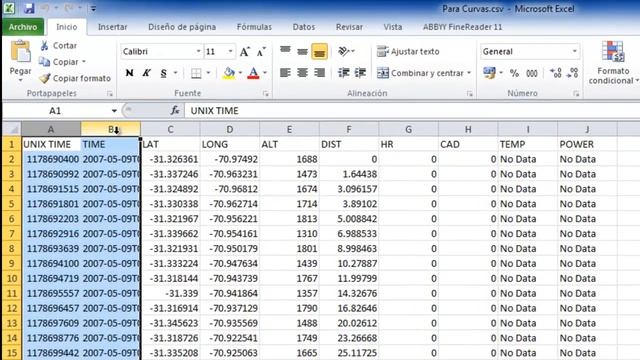Click the text orientation icon
The height and width of the screenshot is (360, 640).
pos(344,51)
